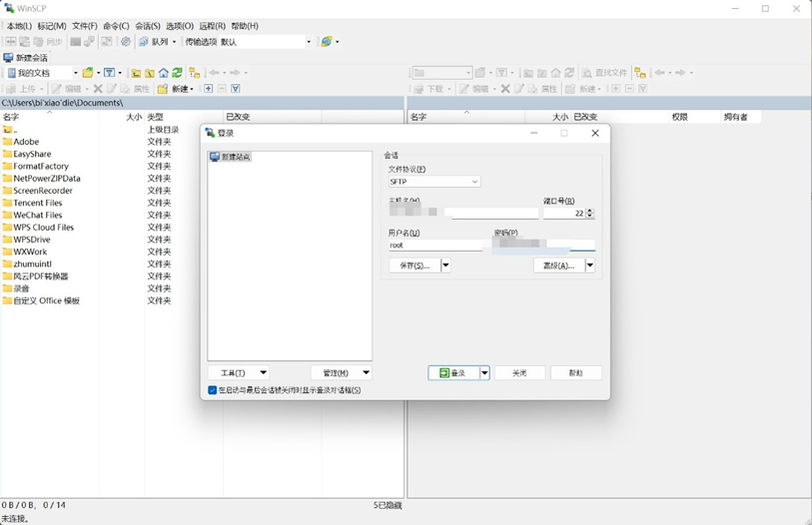Click the 关闭 button in login dialog
This screenshot has height=525, width=812.
point(519,372)
